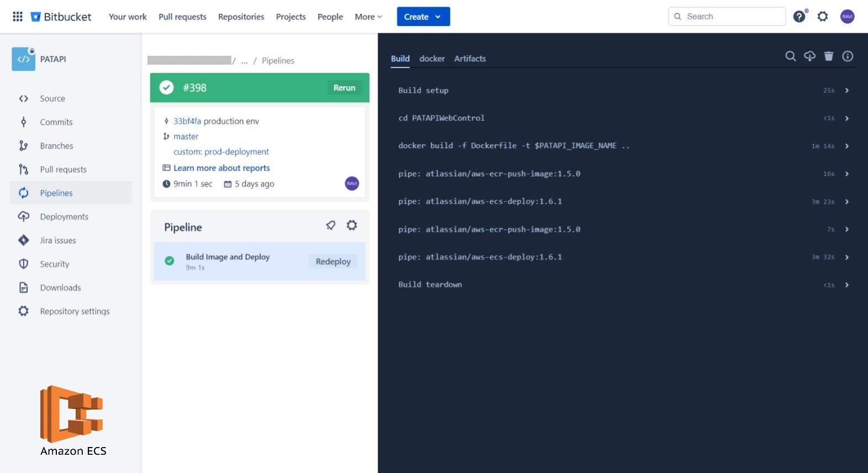Search the build log with magnifier icon
The height and width of the screenshot is (473, 868).
tap(791, 56)
